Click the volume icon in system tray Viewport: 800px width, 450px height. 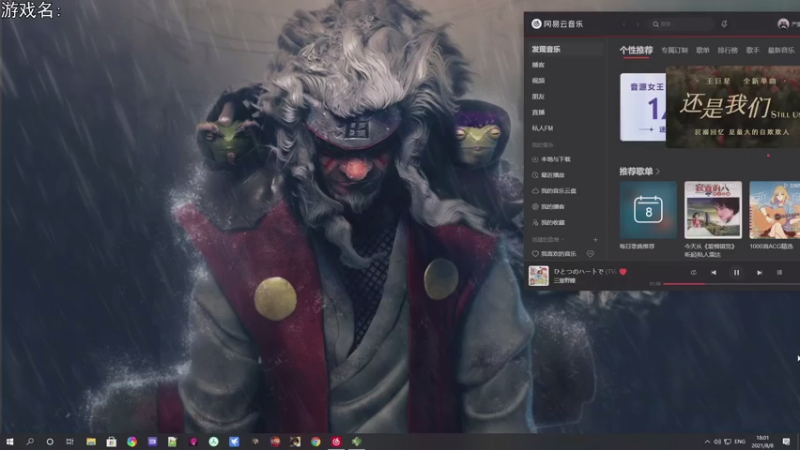717,441
